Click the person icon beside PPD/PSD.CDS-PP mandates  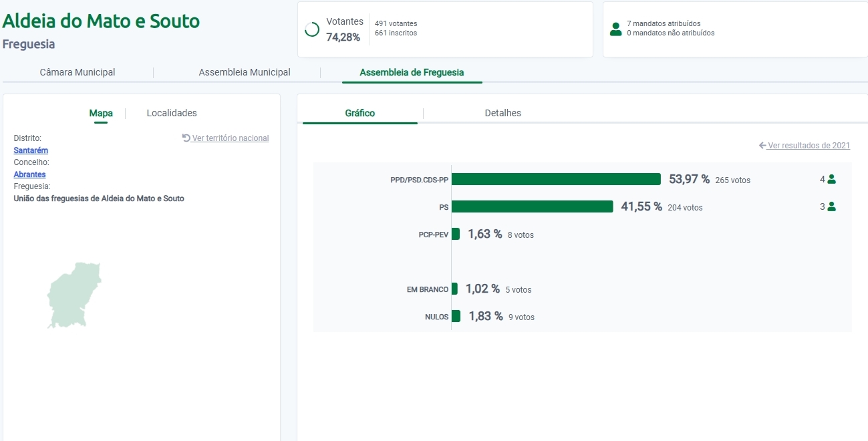coord(831,179)
